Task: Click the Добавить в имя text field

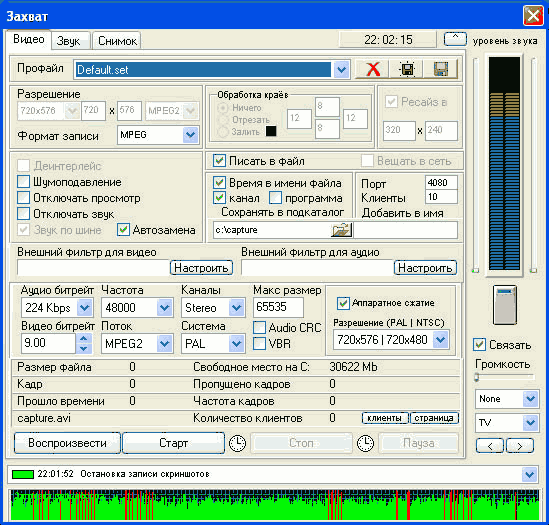Action: [x=405, y=230]
